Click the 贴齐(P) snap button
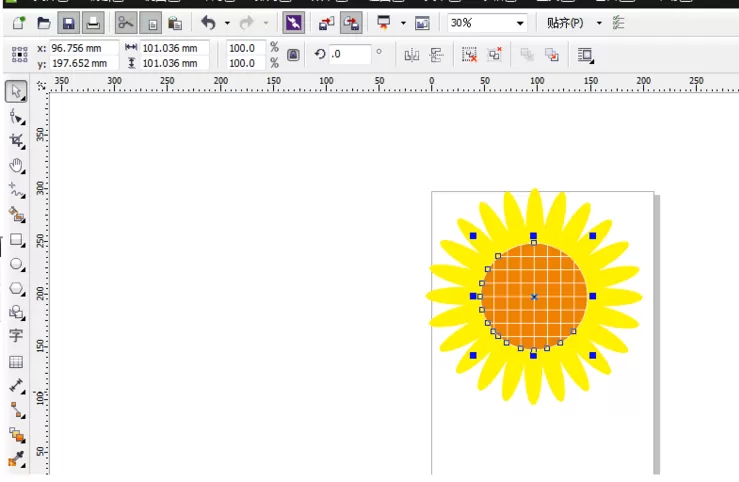Viewport: 739px width, 482px height. (565, 23)
